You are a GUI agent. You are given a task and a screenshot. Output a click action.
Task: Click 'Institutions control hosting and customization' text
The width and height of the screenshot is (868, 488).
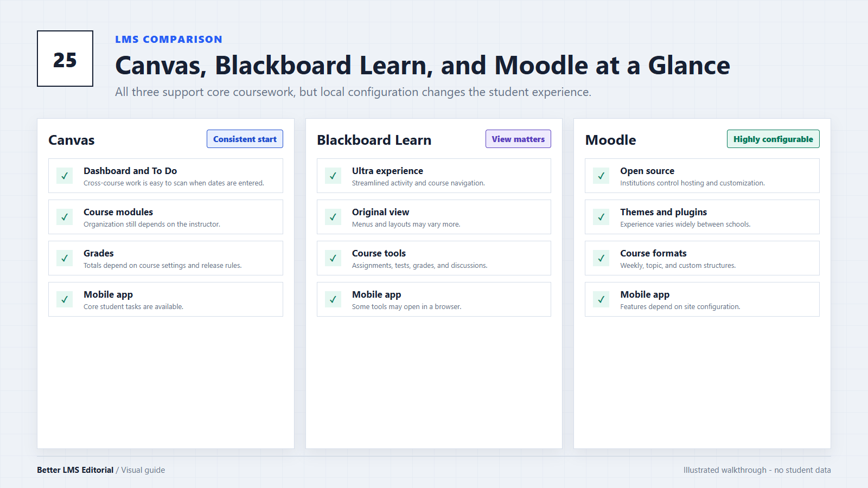pos(692,183)
